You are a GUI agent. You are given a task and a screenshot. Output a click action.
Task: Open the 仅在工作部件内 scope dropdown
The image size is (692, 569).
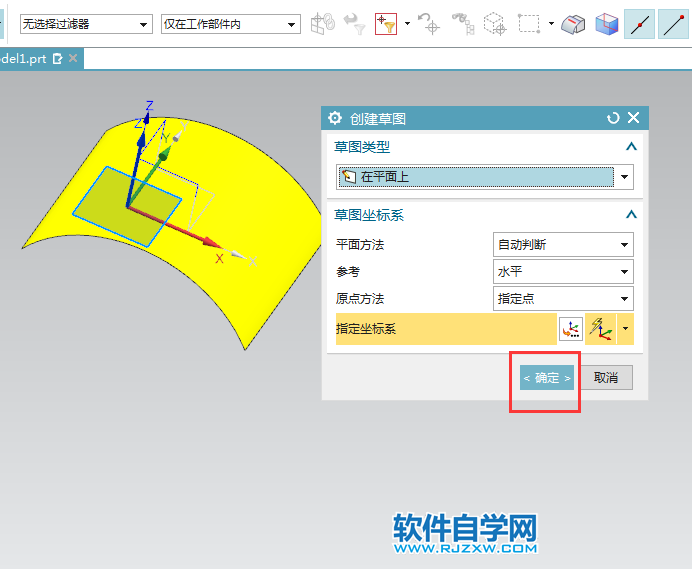[231, 24]
